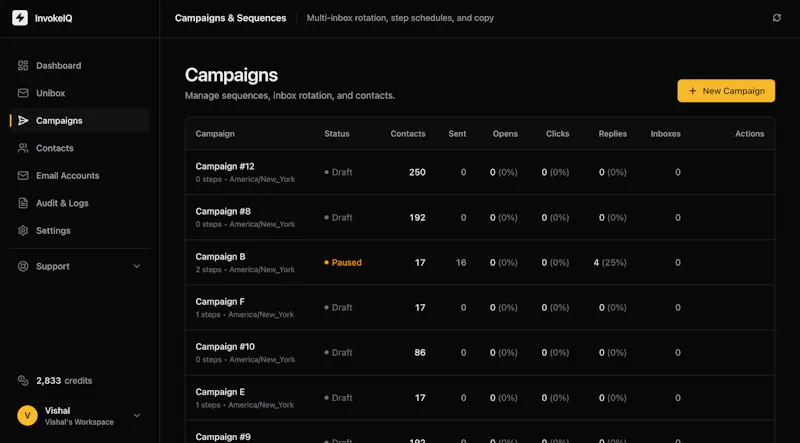Open Campaign #8 row
The height and width of the screenshot is (443, 800).
coord(480,217)
